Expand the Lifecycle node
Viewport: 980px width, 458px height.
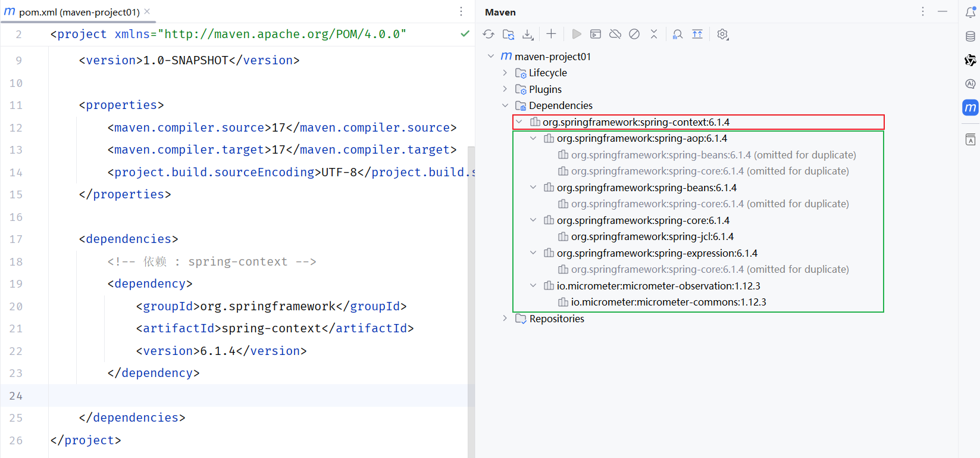coord(505,73)
